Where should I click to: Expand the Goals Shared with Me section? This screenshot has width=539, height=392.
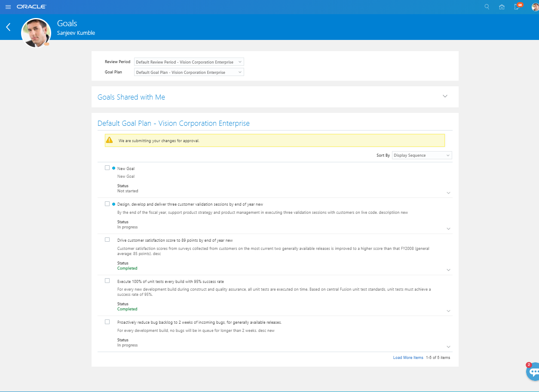(x=445, y=96)
